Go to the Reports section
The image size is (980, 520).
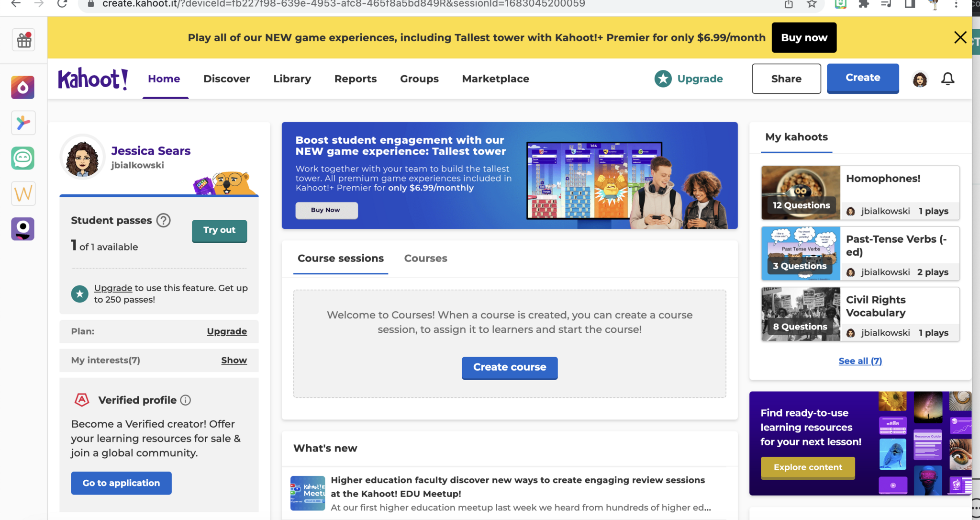click(355, 79)
